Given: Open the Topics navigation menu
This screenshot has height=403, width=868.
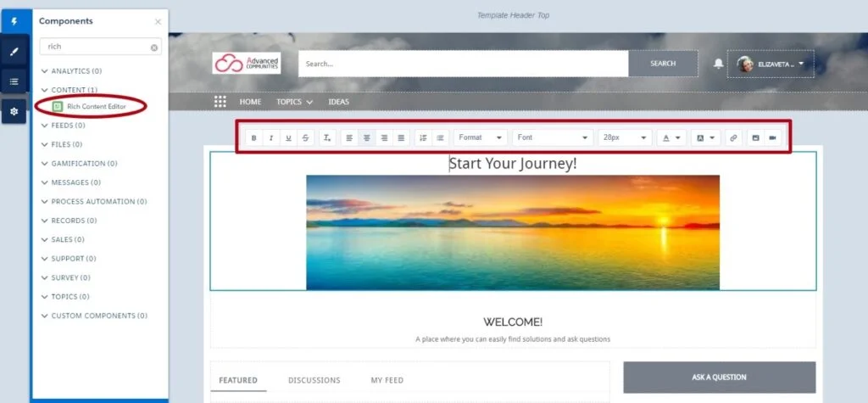Looking at the screenshot, I should 294,102.
